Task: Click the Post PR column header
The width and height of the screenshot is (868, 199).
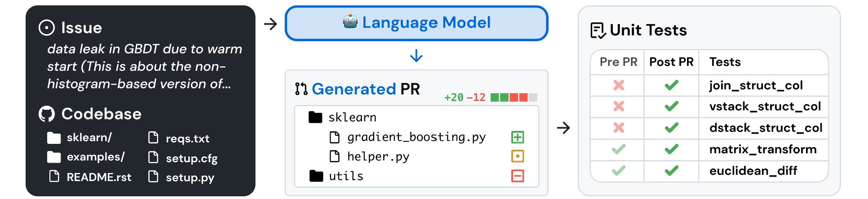Action: (672, 62)
